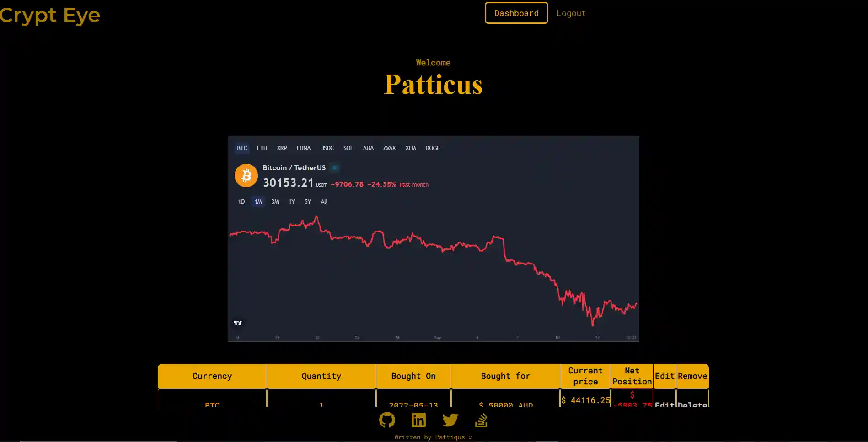The width and height of the screenshot is (868, 442).
Task: Select the All time range
Action: pos(324,201)
